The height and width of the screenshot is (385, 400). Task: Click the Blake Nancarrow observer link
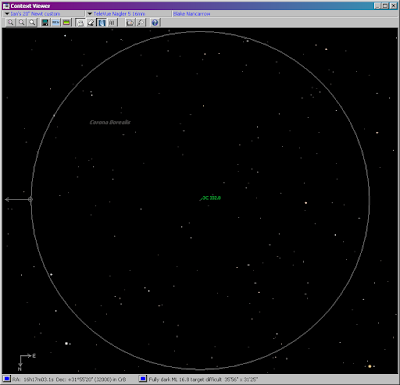(x=192, y=14)
